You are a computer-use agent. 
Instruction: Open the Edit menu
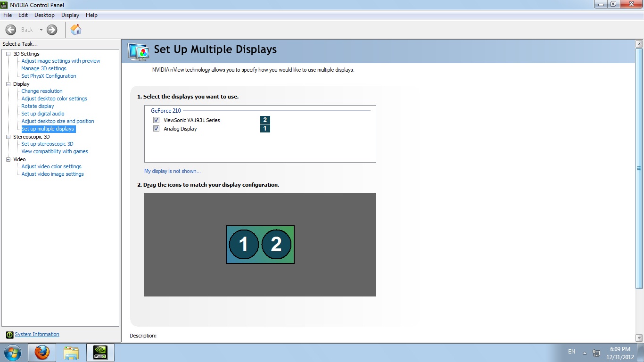(23, 15)
